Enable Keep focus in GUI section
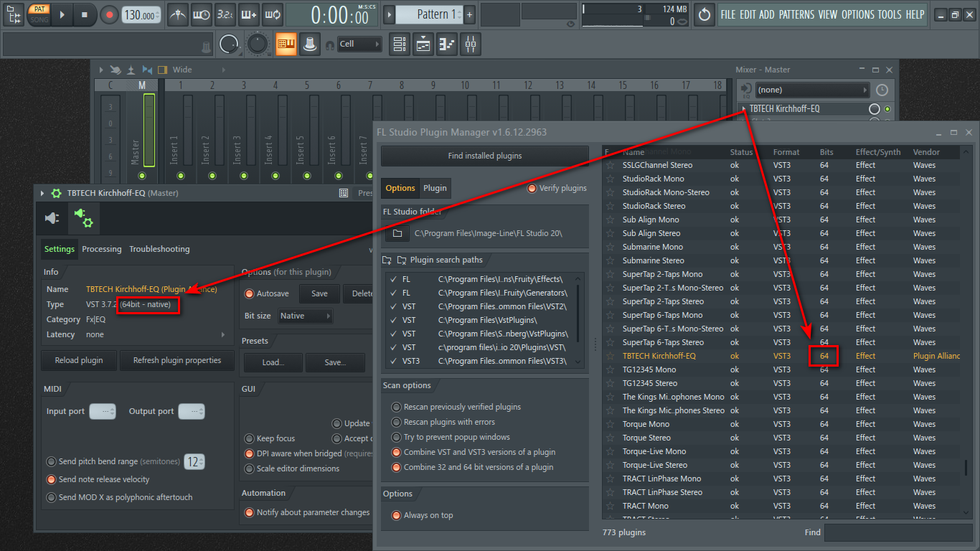Image resolution: width=980 pixels, height=551 pixels. [250, 438]
